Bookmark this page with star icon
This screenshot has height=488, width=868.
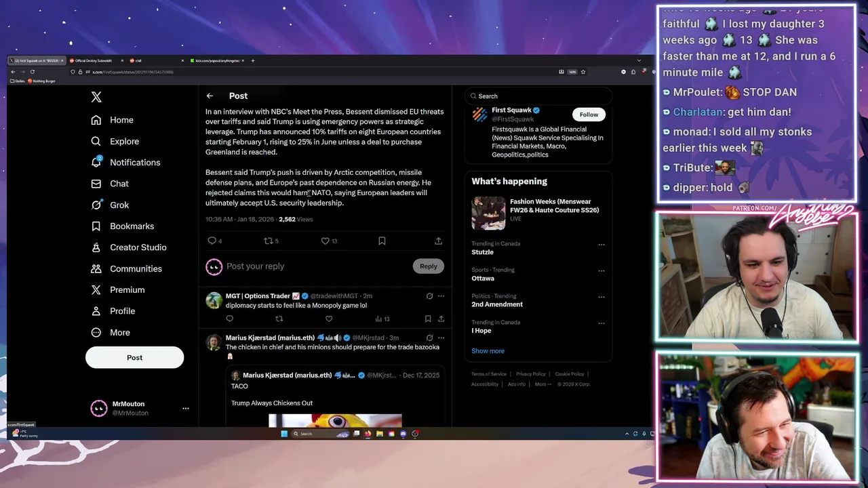pyautogui.click(x=583, y=72)
